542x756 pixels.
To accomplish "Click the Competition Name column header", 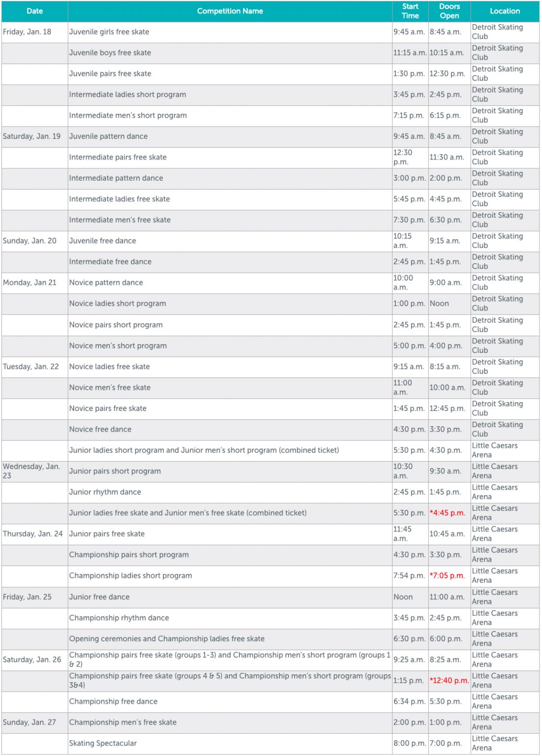I will 230,11.
